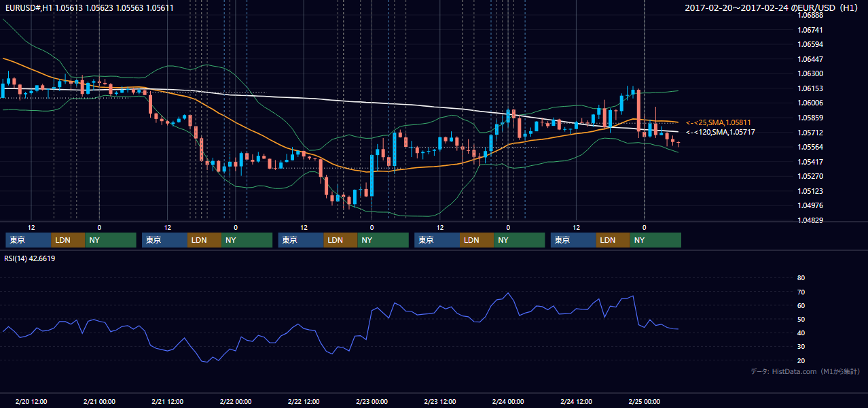Click the RSI(14) 42.6619 indicator label
The width and height of the screenshot is (868, 408).
click(x=30, y=258)
